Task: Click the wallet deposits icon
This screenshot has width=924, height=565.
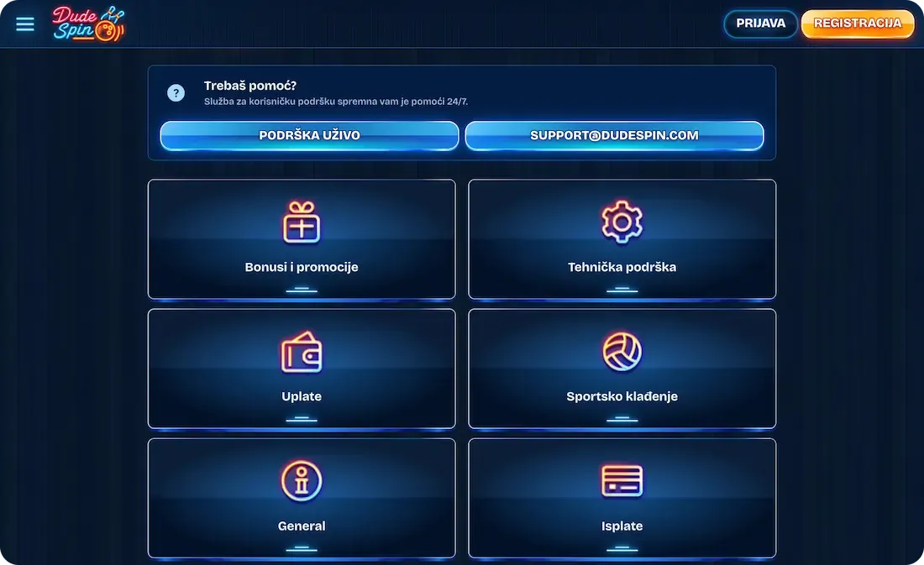Action: (x=301, y=352)
